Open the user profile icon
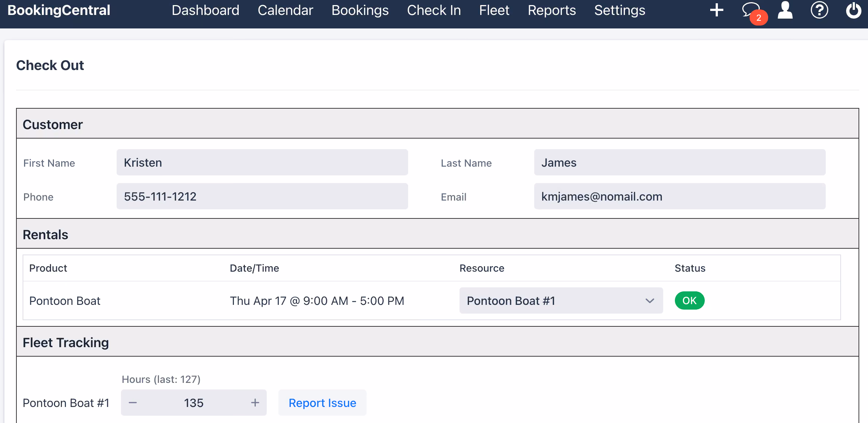The image size is (868, 423). click(785, 10)
